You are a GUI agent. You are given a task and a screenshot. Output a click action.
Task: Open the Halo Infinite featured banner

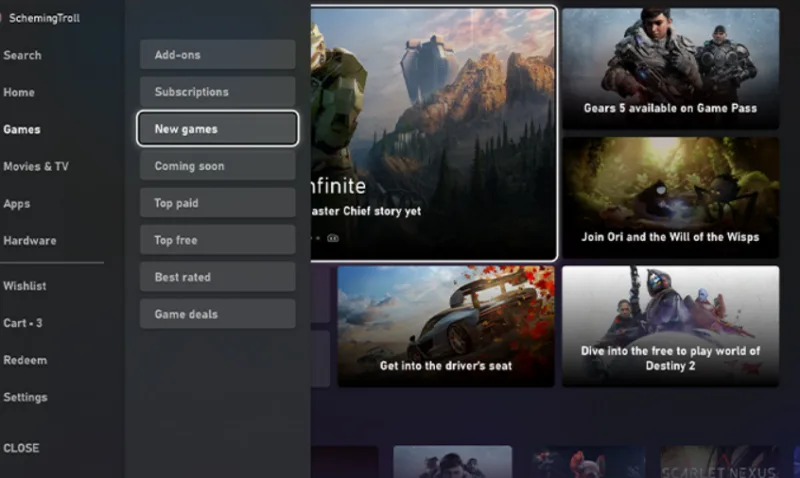tap(434, 134)
